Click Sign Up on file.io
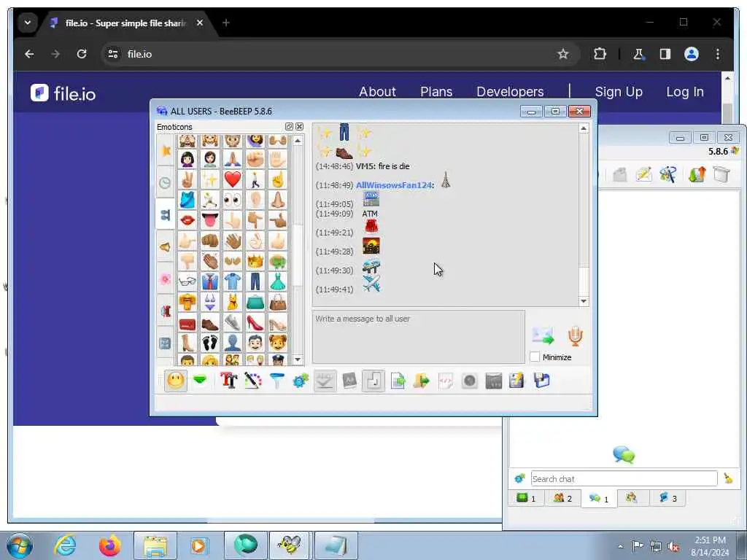This screenshot has width=747, height=560. (619, 91)
